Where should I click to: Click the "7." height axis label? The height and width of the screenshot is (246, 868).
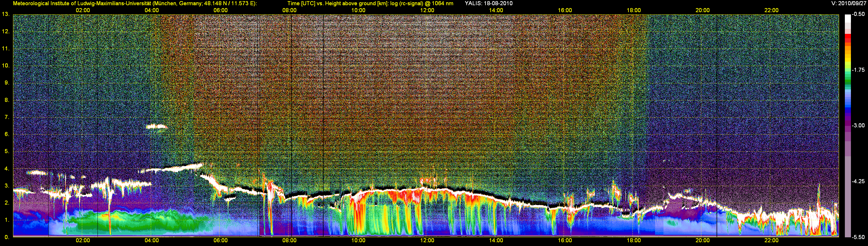tap(7, 117)
